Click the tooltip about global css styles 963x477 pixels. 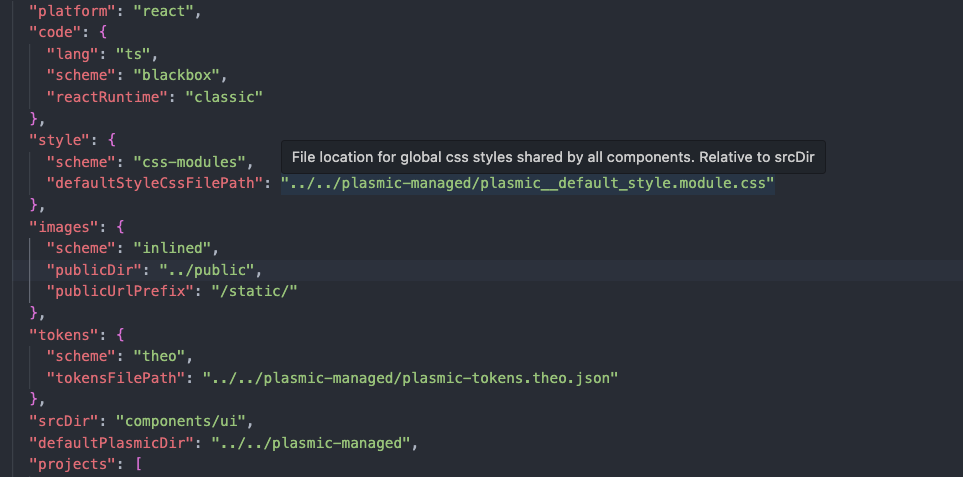552,157
